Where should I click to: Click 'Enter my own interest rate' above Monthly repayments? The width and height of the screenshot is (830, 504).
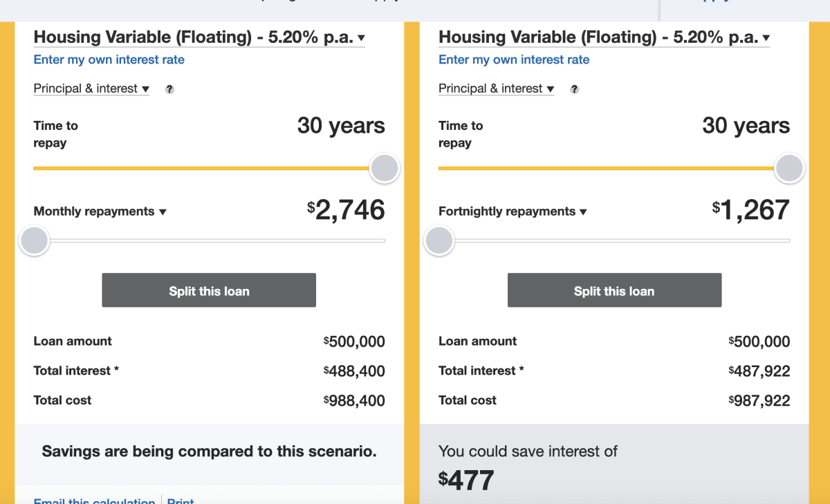coord(109,59)
